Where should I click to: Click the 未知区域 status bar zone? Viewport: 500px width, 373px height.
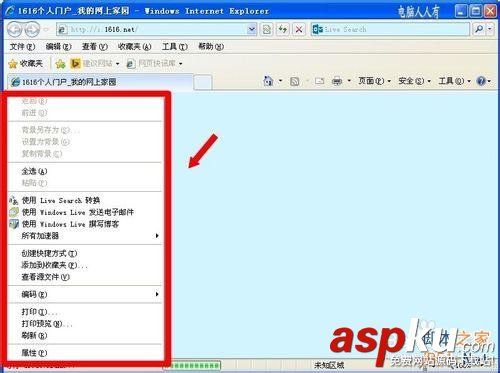pos(329,366)
